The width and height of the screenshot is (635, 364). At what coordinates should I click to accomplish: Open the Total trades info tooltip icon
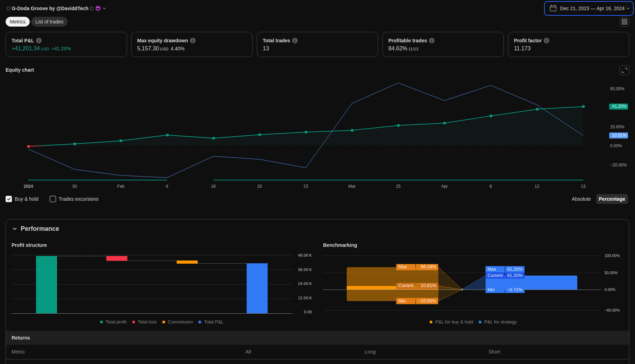click(x=295, y=41)
